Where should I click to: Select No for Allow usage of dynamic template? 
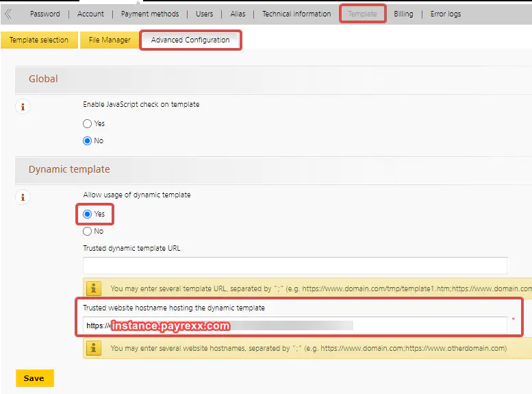tap(87, 231)
